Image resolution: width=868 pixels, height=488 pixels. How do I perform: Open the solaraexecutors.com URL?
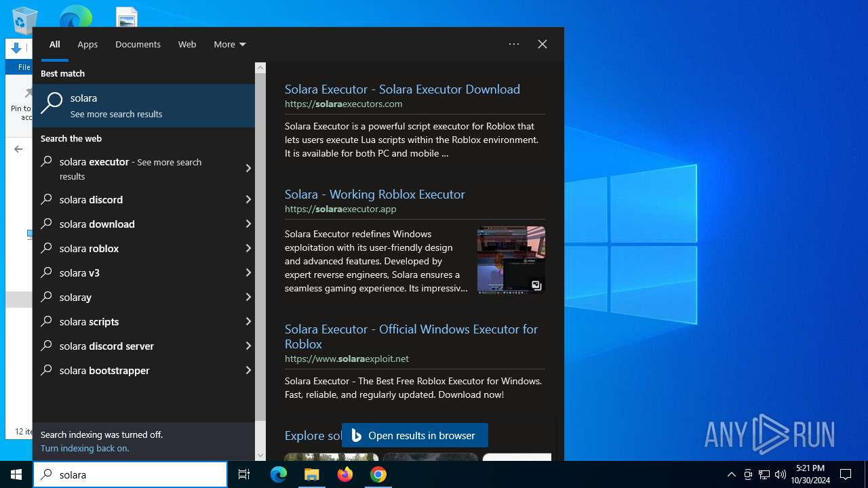tap(344, 104)
